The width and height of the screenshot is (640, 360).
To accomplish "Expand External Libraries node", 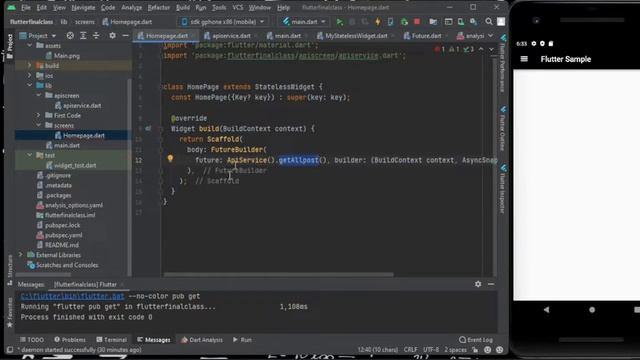I will pyautogui.click(x=20, y=255).
